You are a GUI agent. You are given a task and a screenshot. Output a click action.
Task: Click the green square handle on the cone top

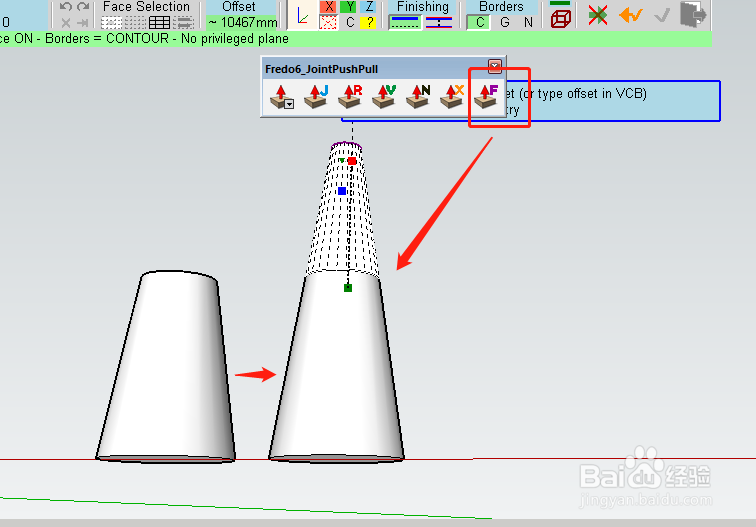[x=348, y=288]
